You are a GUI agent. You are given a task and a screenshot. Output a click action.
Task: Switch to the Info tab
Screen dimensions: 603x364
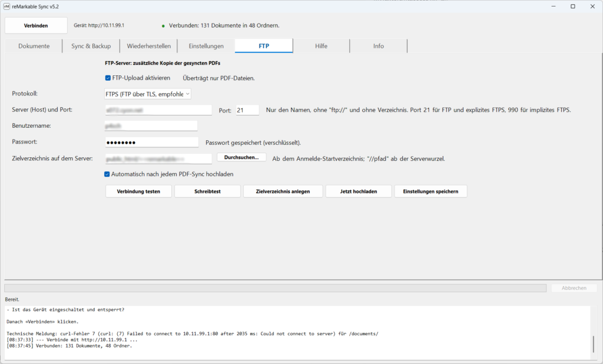coord(379,46)
